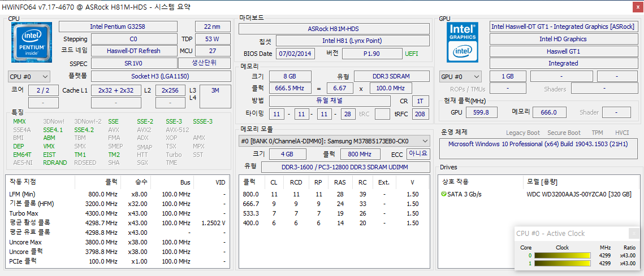Click the 2x256 L2 cache field
Viewport: 644px width, 276px height.
170,90
